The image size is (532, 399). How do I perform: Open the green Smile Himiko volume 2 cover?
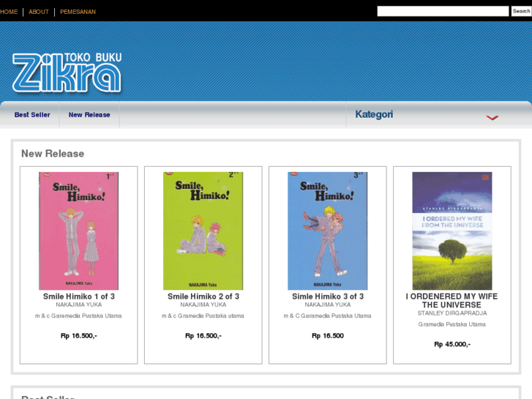pos(203,231)
